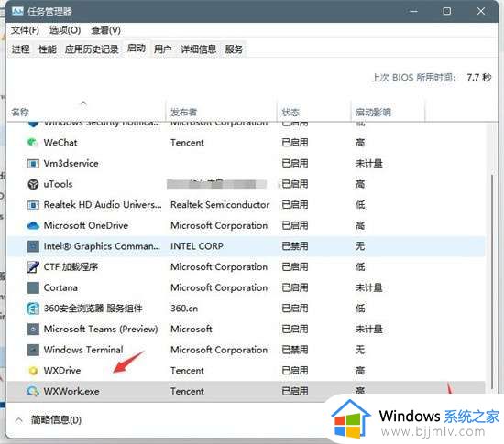Click the Windows Terminal icon
The width and height of the screenshot is (504, 444).
pos(33,350)
